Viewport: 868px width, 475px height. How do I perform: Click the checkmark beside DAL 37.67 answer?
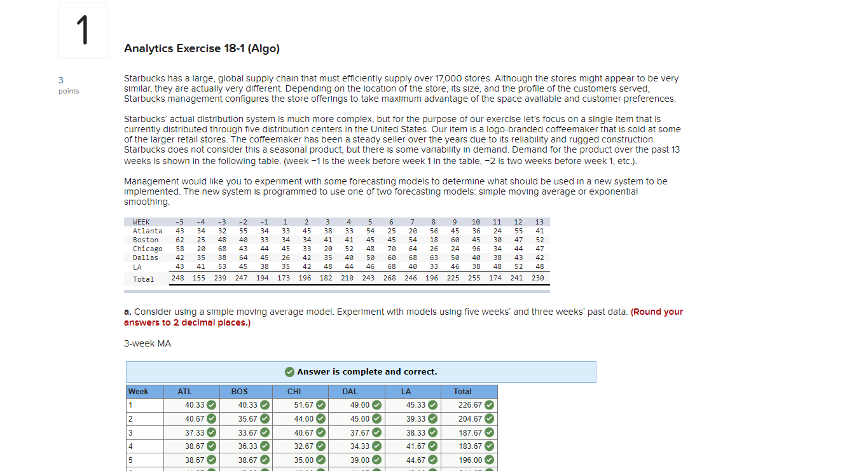click(375, 432)
